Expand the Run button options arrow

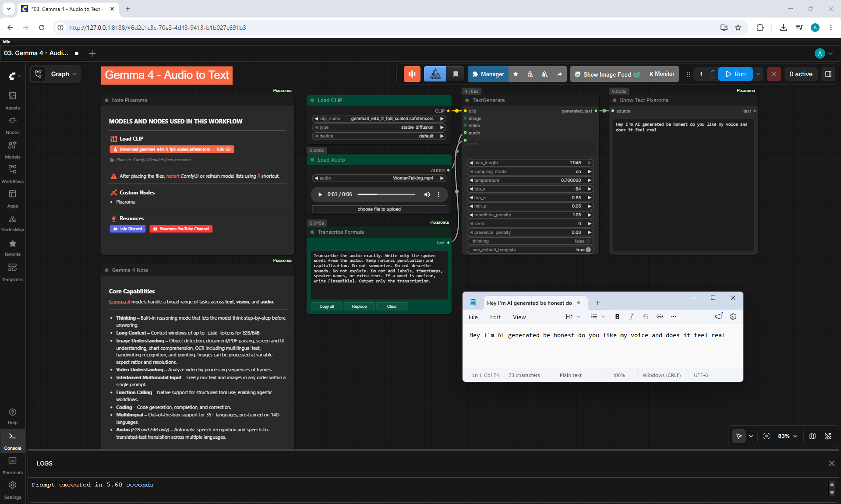click(758, 74)
